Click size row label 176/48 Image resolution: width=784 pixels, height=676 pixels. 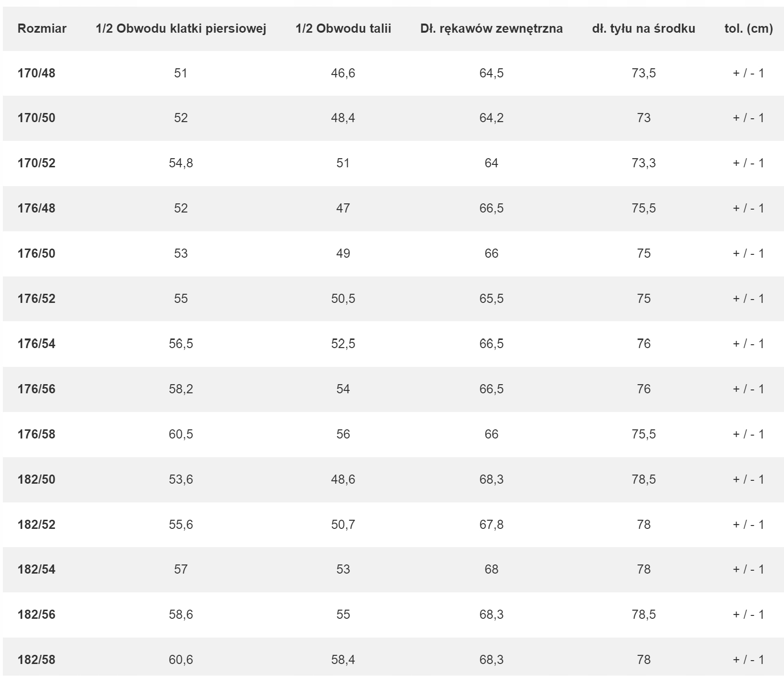37,208
